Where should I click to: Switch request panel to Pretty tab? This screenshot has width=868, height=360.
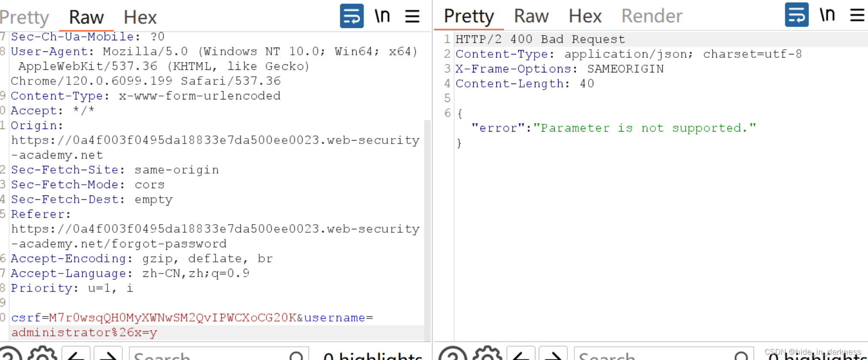coord(24,18)
